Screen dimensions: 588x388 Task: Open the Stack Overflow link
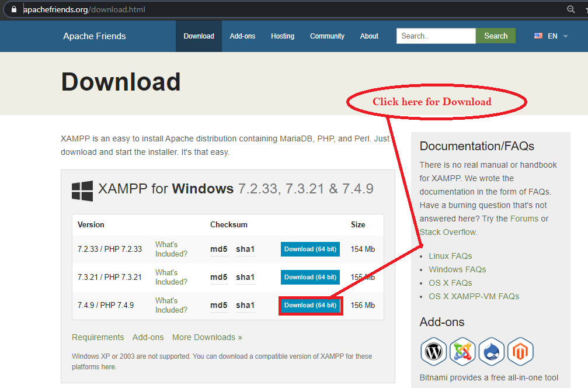pos(448,233)
